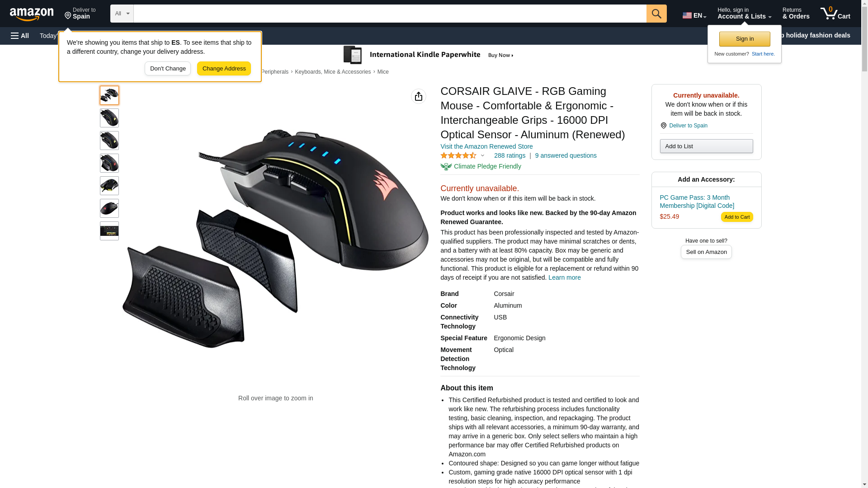868x488 pixels.
Task: Expand the Account & Lists menu
Action: click(744, 14)
